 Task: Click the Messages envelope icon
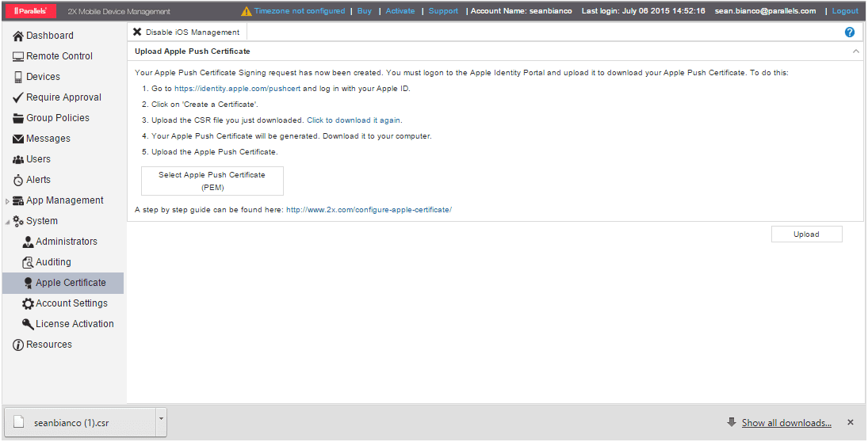[18, 139]
